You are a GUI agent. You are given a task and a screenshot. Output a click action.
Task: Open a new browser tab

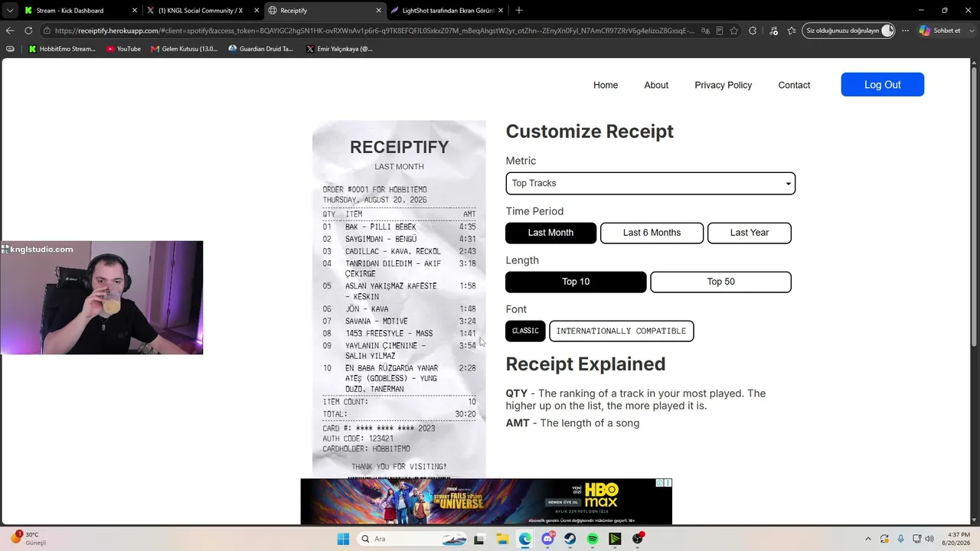[519, 11]
